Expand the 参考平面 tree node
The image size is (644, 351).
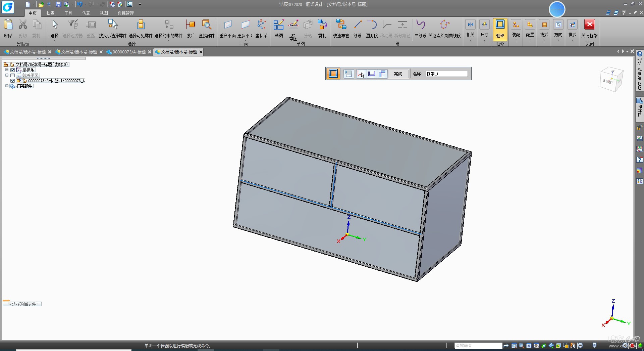[x=7, y=75]
